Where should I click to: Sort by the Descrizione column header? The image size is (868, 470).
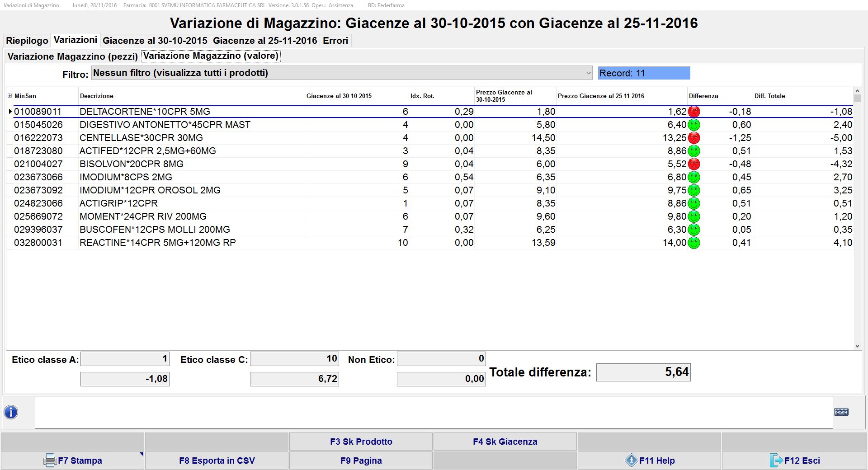click(97, 96)
